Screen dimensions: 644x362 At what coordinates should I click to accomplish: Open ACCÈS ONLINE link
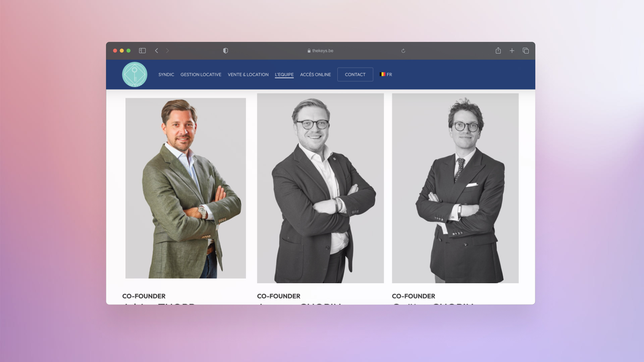(315, 74)
